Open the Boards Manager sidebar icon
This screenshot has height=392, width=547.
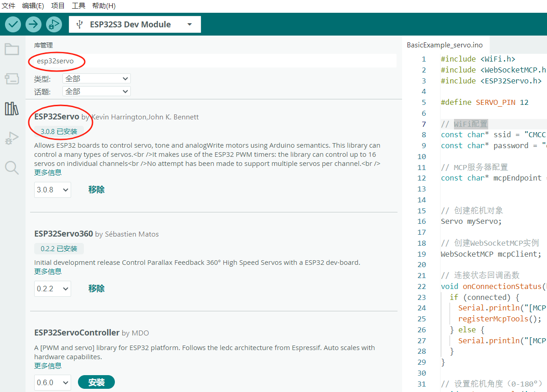pos(12,79)
